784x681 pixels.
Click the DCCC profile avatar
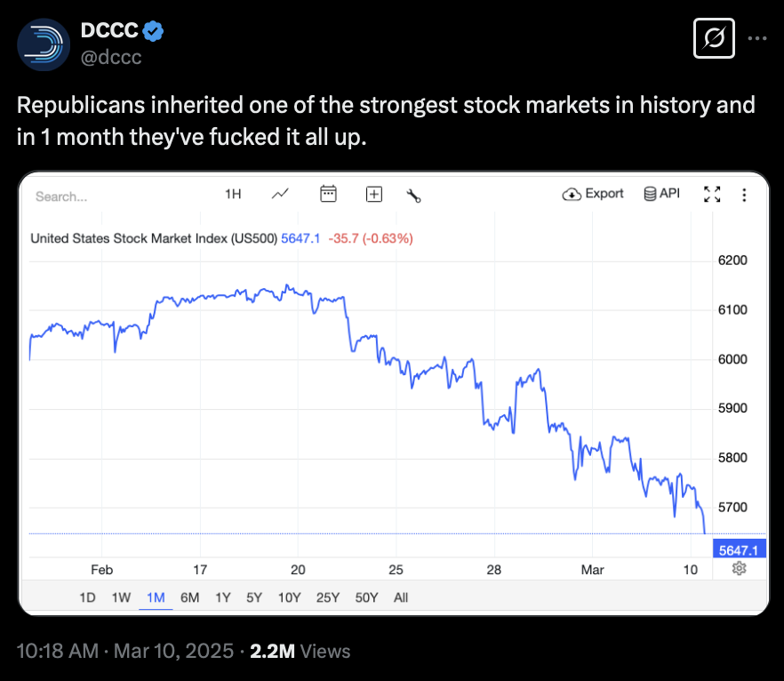44,44
